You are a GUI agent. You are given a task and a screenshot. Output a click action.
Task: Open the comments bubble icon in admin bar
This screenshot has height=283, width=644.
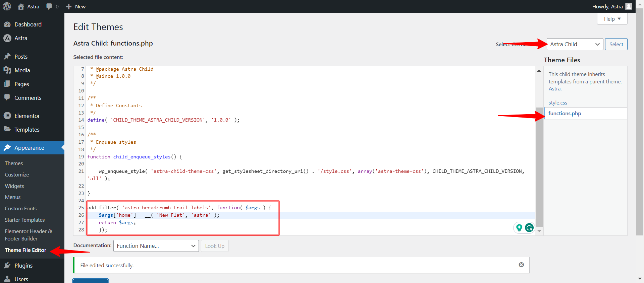pyautogui.click(x=49, y=6)
